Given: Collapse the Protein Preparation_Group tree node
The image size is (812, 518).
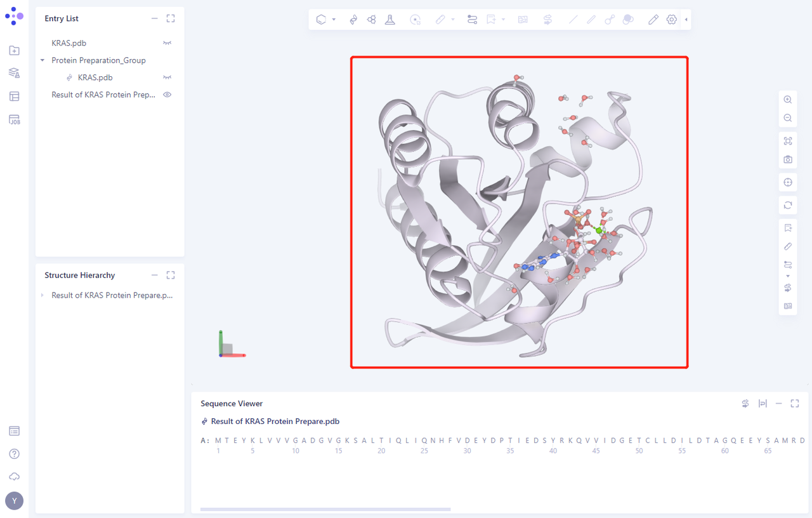Looking at the screenshot, I should (x=43, y=60).
